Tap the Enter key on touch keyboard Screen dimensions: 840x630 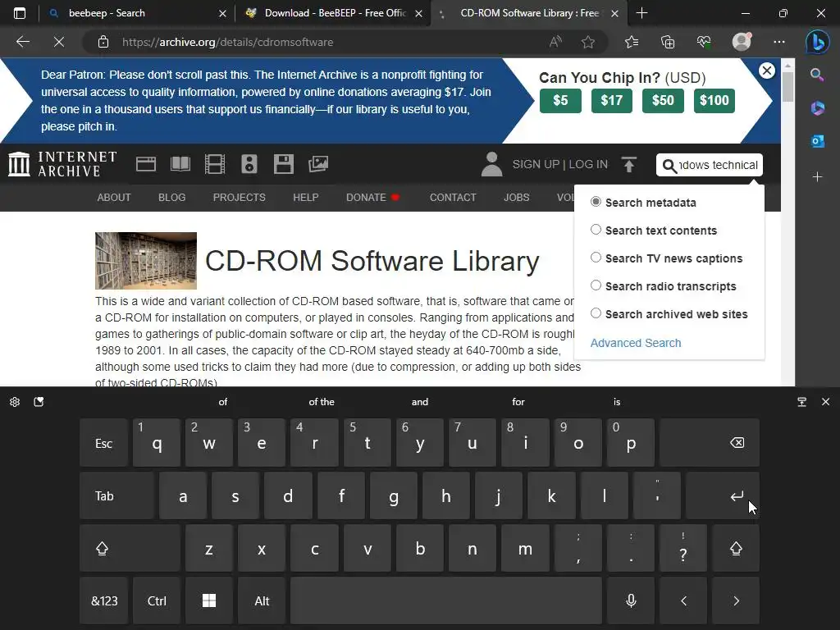click(x=723, y=496)
